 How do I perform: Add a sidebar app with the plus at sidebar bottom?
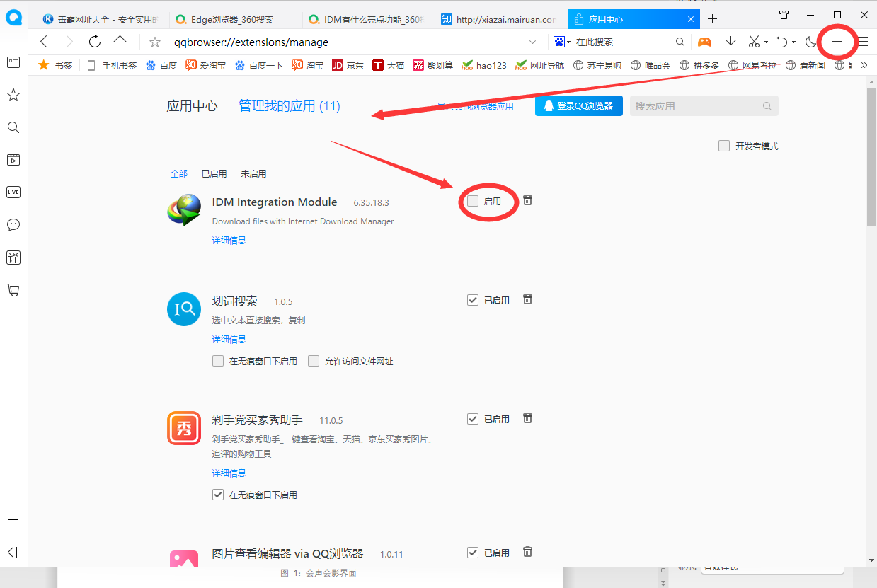[x=13, y=520]
